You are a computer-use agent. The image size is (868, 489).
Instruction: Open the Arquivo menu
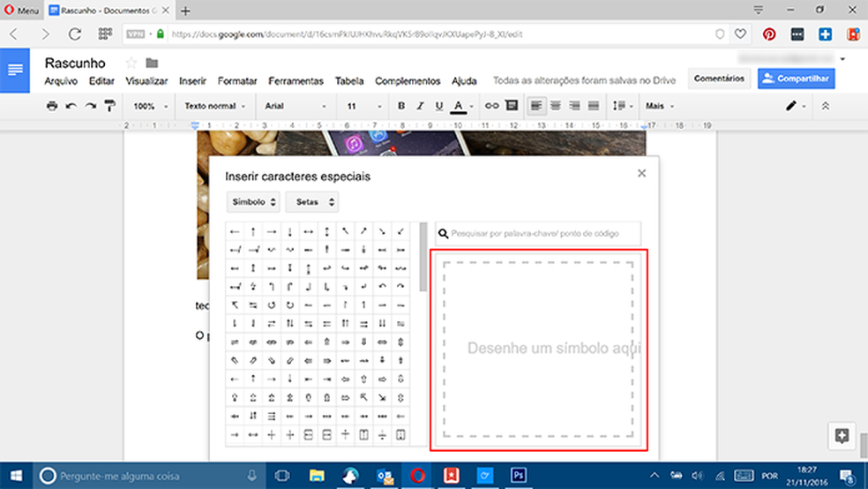(61, 81)
